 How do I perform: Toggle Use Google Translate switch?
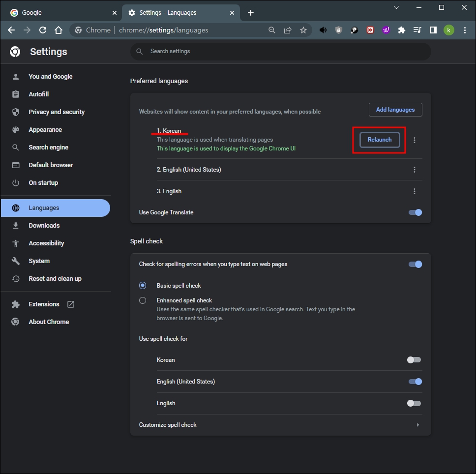415,212
